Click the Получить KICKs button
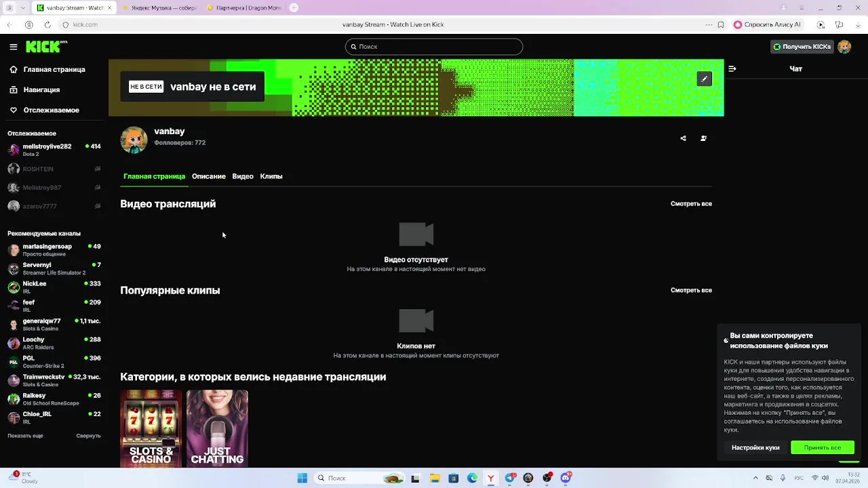The image size is (868, 488). (802, 47)
